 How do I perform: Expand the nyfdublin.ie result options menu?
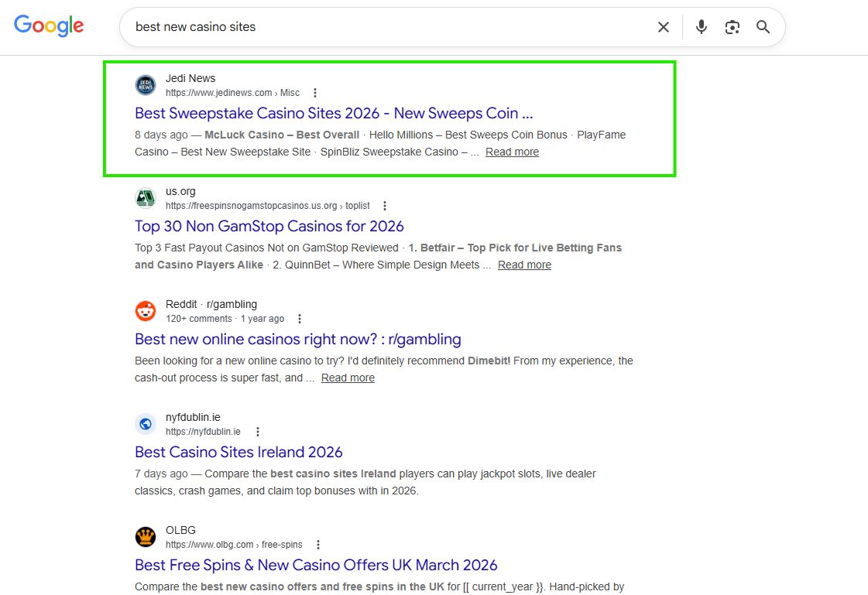pyautogui.click(x=258, y=431)
